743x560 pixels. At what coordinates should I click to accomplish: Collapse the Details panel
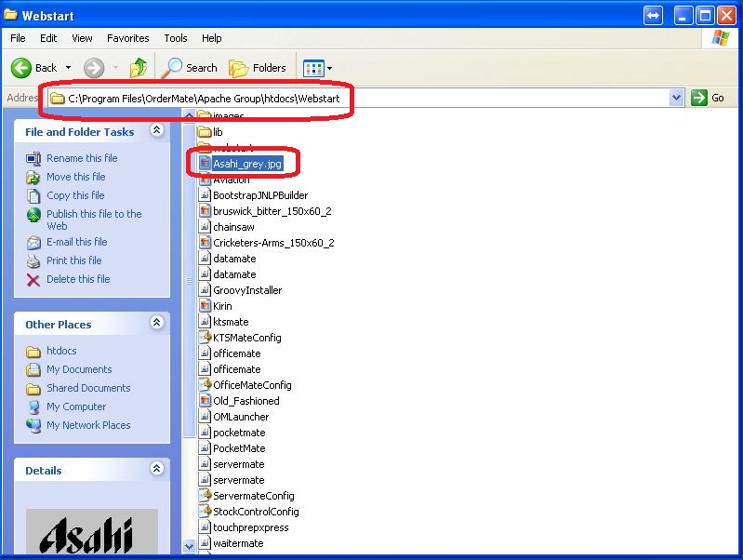(x=157, y=469)
